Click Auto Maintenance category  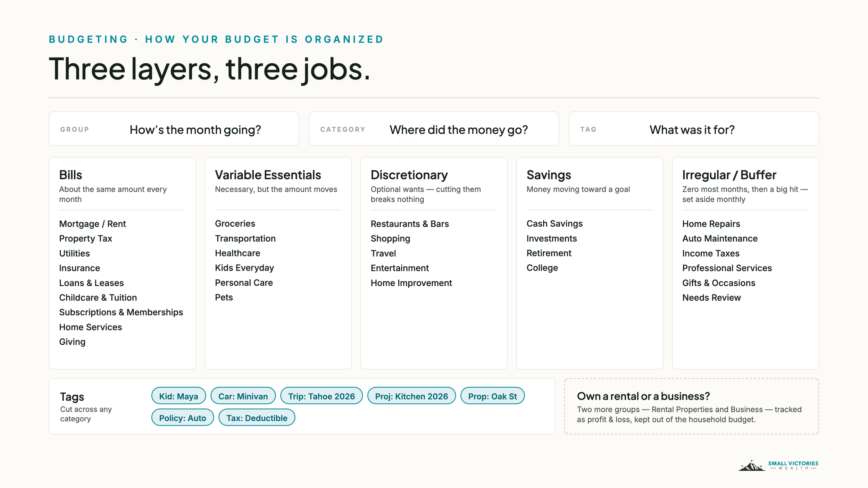720,238
